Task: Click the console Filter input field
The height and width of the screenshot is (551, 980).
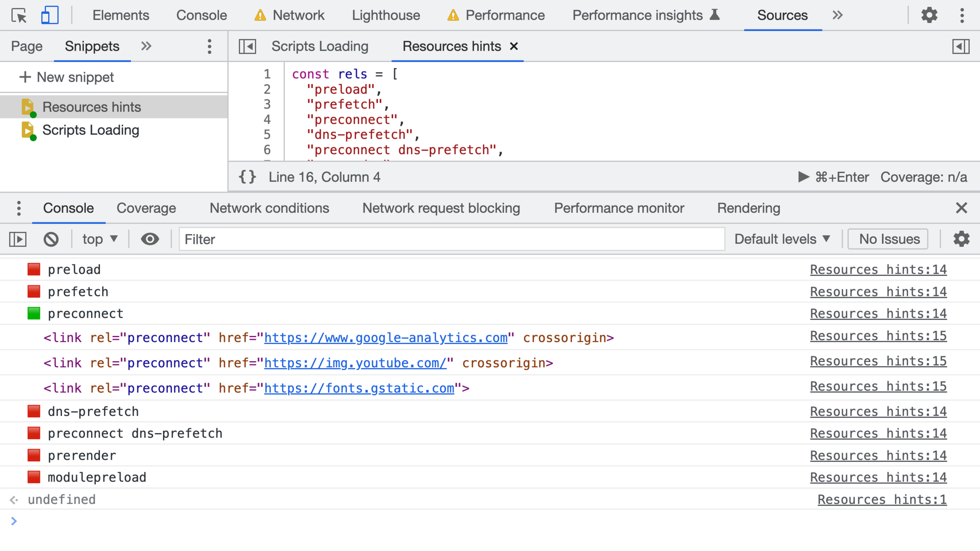Action: [x=452, y=239]
